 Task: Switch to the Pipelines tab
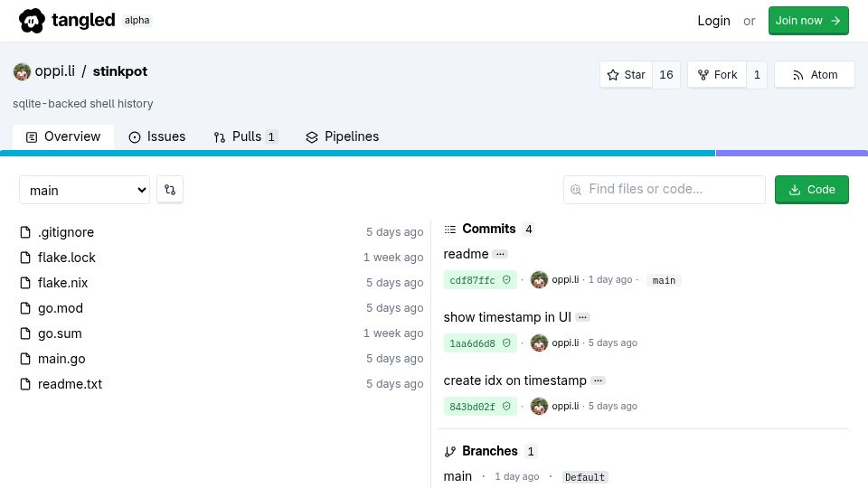click(342, 136)
